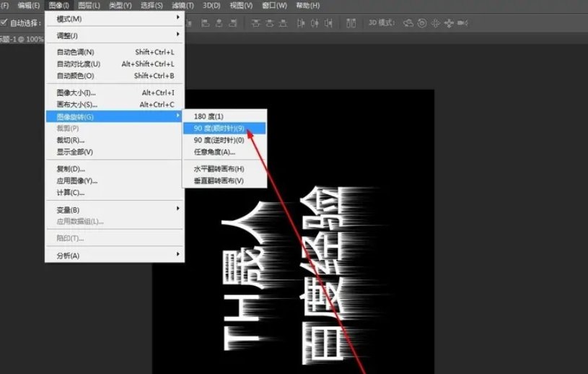588x374 pixels.
Task: Click the align left edges icon
Action: pyautogui.click(x=206, y=23)
